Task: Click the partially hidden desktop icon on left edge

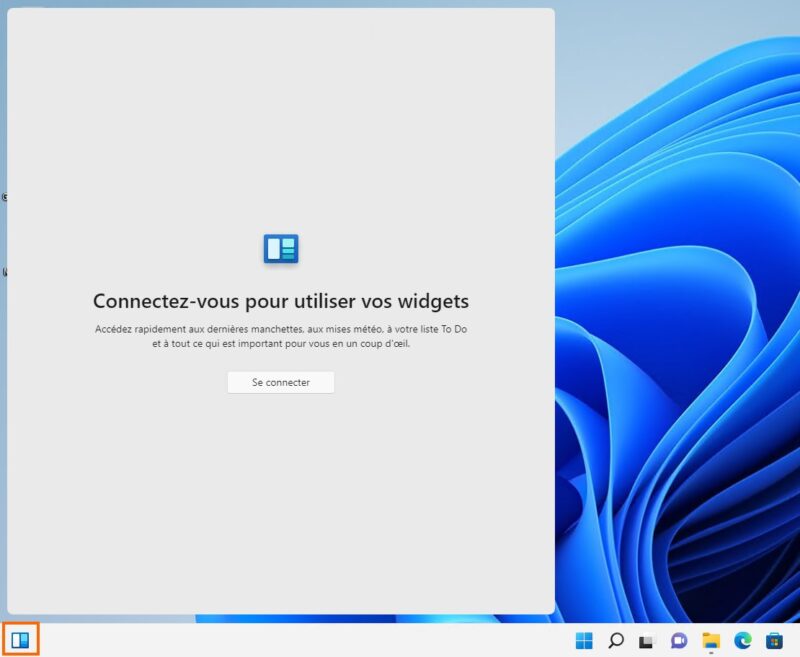Action: click(x=5, y=196)
